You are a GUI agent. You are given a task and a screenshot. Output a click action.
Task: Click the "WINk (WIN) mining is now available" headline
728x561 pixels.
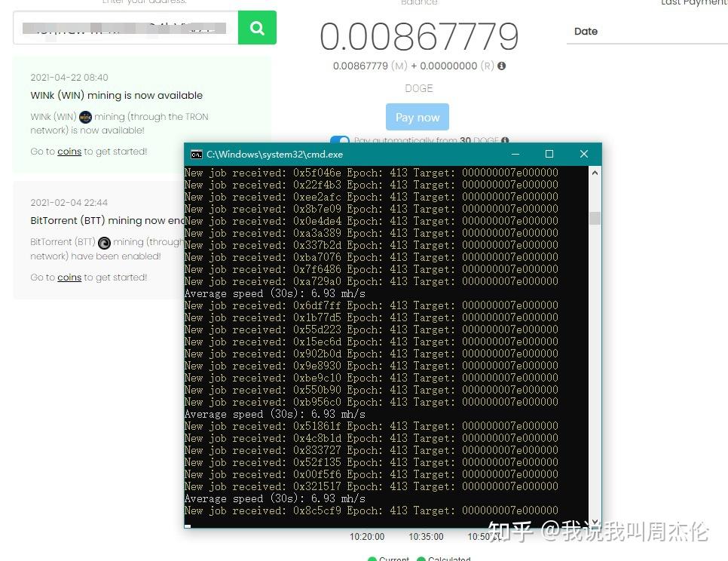(x=117, y=96)
